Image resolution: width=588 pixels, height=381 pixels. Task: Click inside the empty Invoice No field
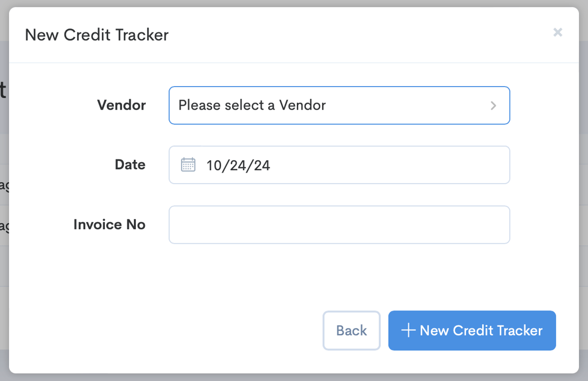(339, 224)
